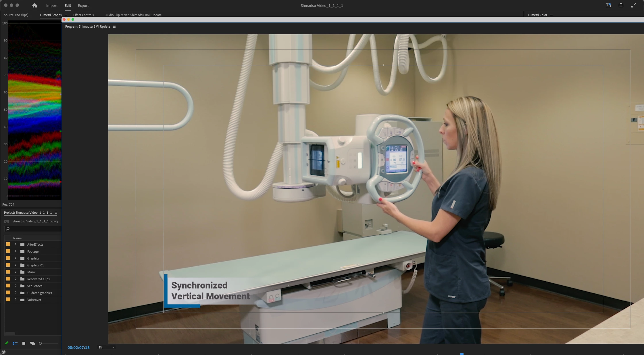This screenshot has height=355, width=644.
Task: Switch project panel to freeform view
Action: coord(32,343)
